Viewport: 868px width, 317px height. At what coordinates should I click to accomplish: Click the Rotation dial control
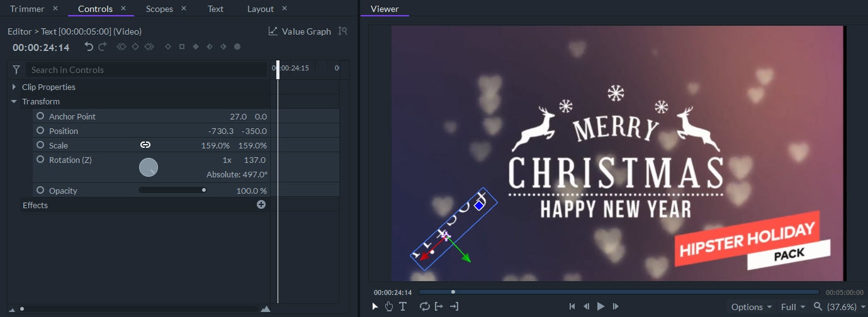tap(148, 167)
